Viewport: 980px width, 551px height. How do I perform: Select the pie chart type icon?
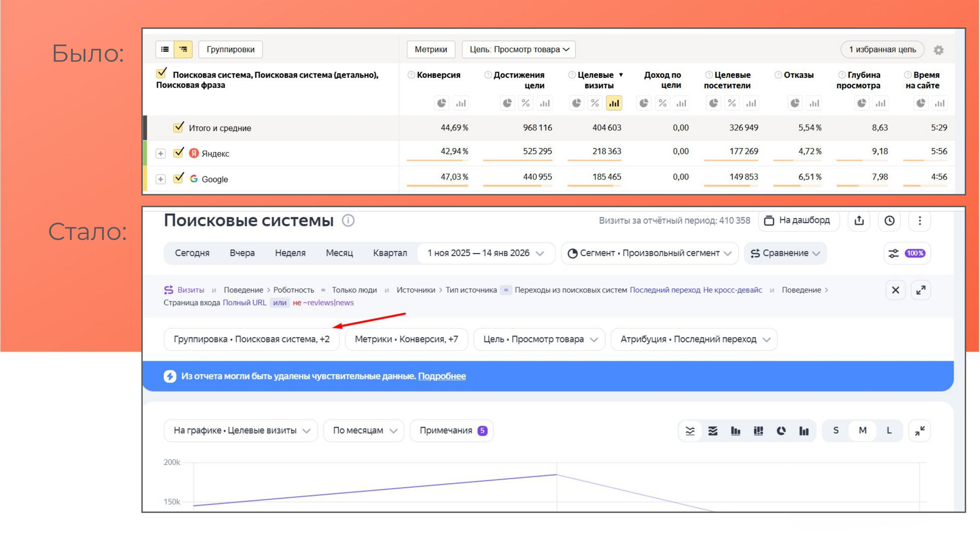pyautogui.click(x=781, y=431)
